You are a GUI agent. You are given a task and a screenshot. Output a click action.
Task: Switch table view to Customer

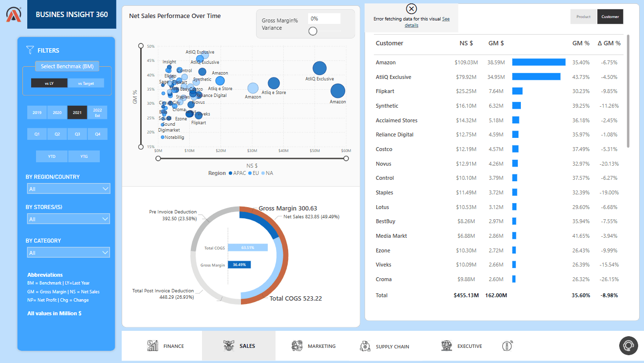coord(610,17)
